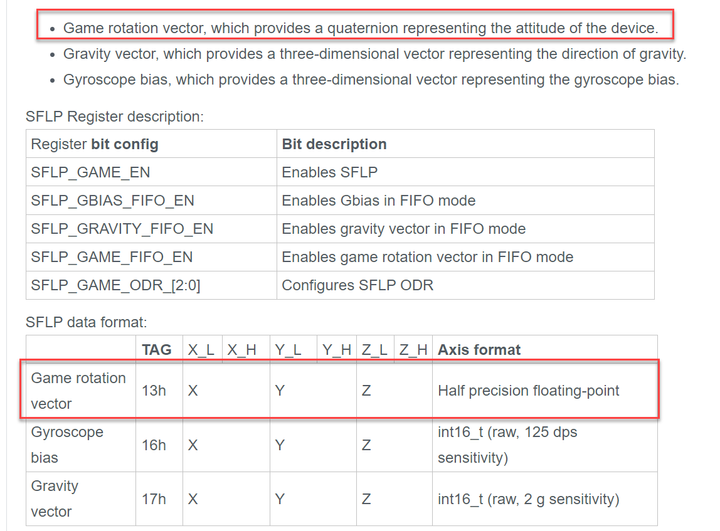Click the TAG column header

tap(156, 350)
